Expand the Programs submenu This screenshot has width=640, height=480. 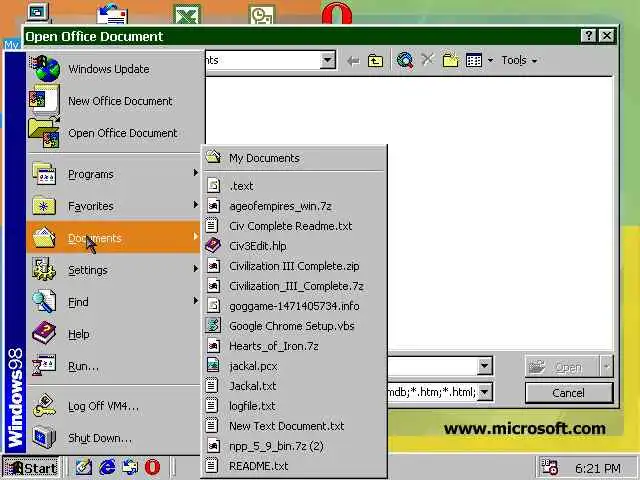115,174
